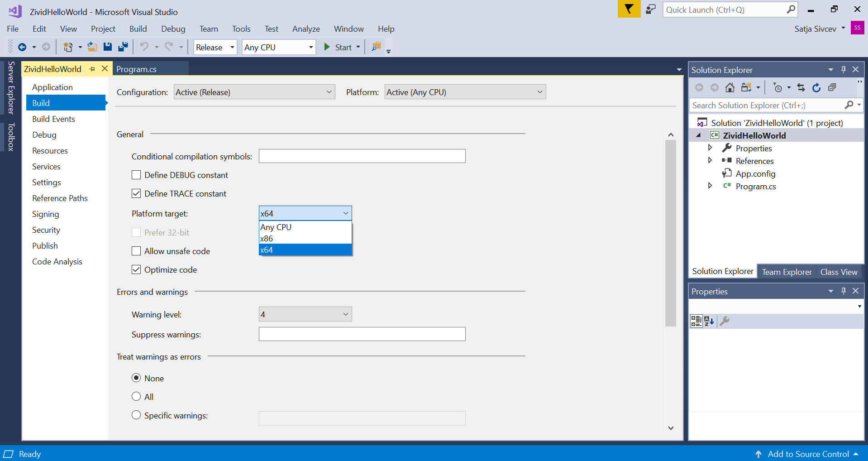Expand the Program.cs node arrow
868x461 pixels.
pyautogui.click(x=710, y=186)
